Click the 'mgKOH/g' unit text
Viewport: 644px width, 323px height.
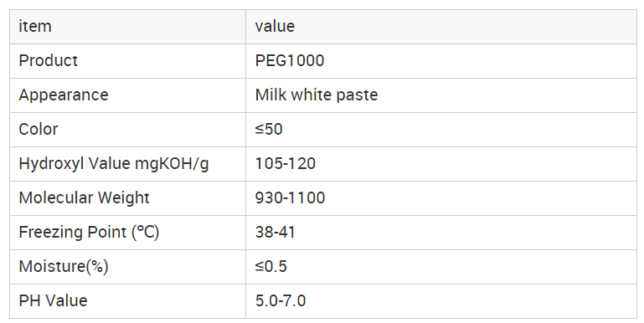172,164
